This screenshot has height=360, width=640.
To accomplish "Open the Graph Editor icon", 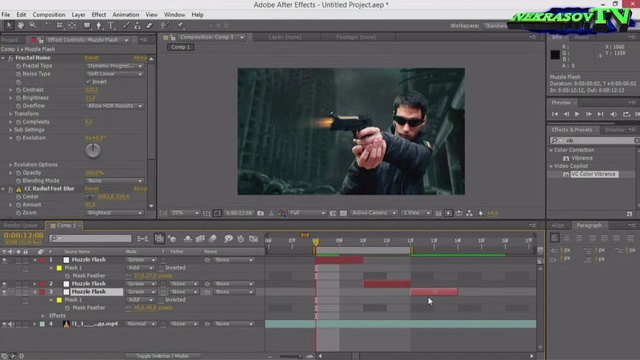I will (x=253, y=239).
